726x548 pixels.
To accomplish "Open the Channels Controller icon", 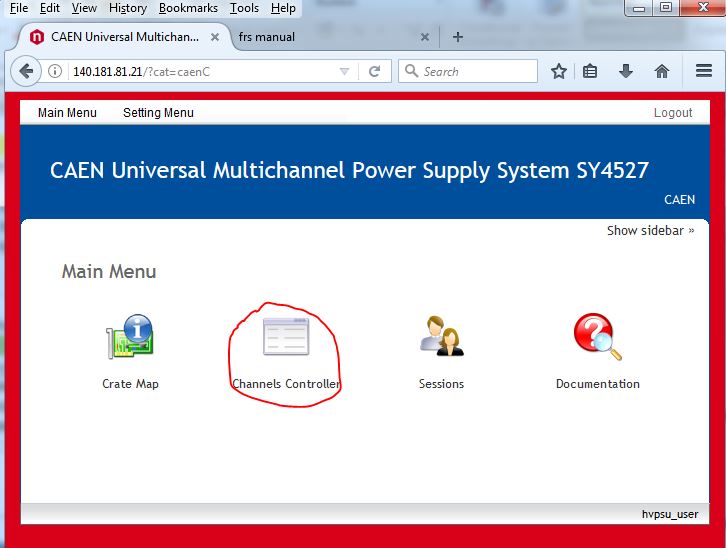I will click(x=285, y=338).
